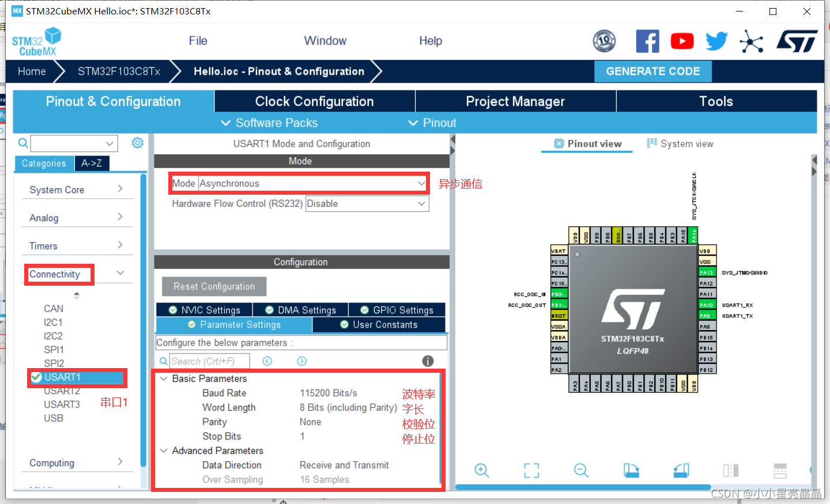Viewport: 830px width, 504px height.
Task: Open the Twitter bird icon link
Action: coord(716,41)
